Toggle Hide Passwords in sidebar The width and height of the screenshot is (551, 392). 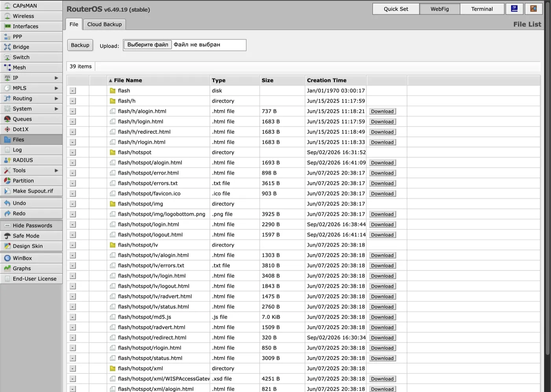(x=31, y=226)
